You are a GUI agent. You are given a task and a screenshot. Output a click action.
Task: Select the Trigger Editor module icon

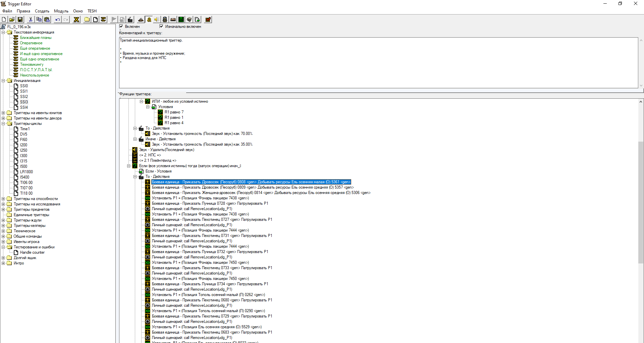click(149, 19)
